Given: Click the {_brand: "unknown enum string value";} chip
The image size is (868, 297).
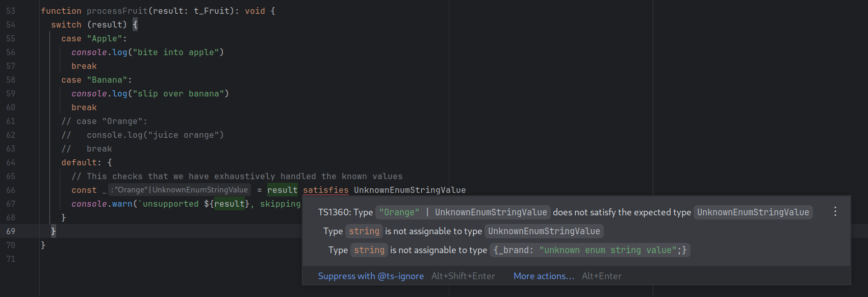Looking at the screenshot, I should pos(590,250).
